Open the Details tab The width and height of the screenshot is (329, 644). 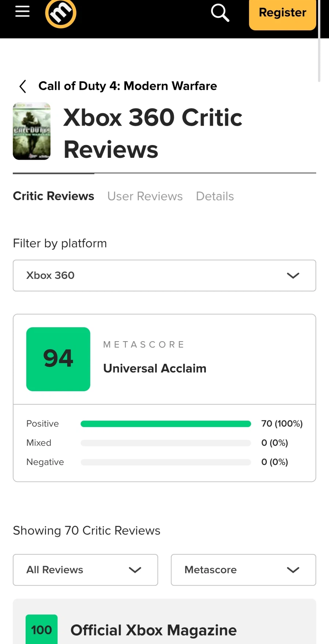tap(215, 196)
